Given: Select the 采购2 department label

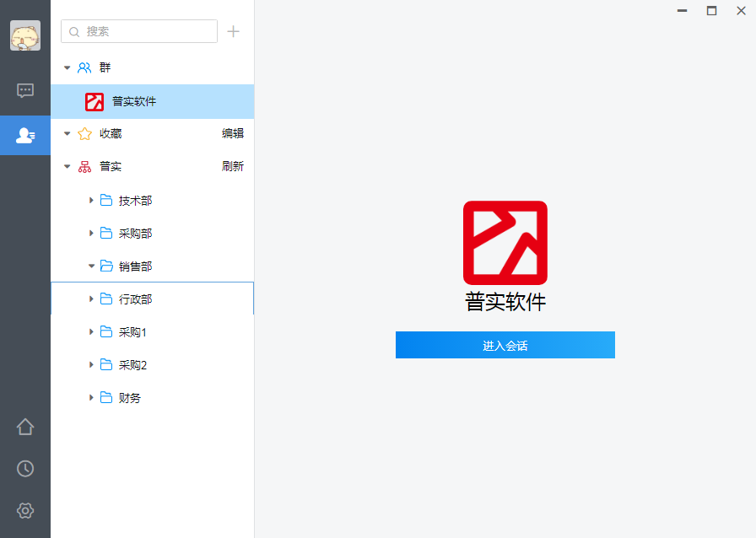Looking at the screenshot, I should (x=132, y=365).
